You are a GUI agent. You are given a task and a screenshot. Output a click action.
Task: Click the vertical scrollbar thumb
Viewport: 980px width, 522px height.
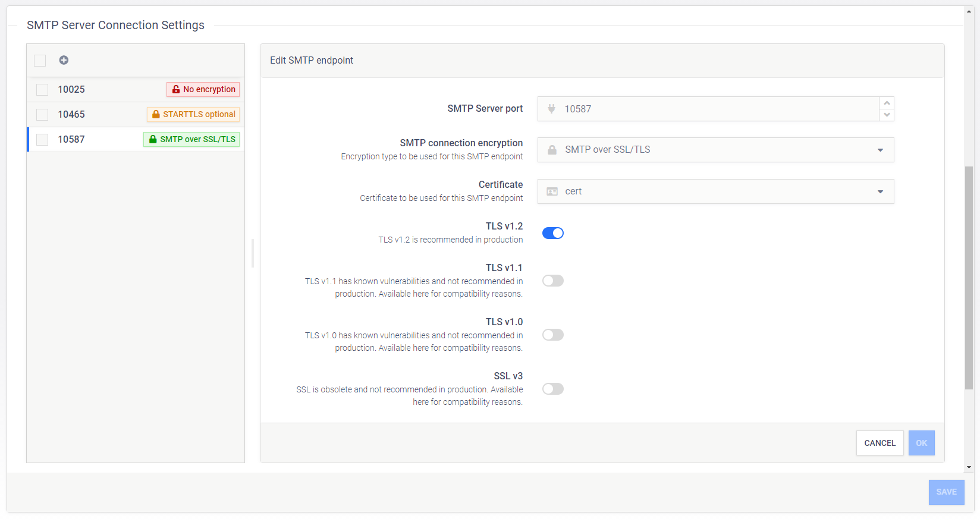[x=969, y=278]
